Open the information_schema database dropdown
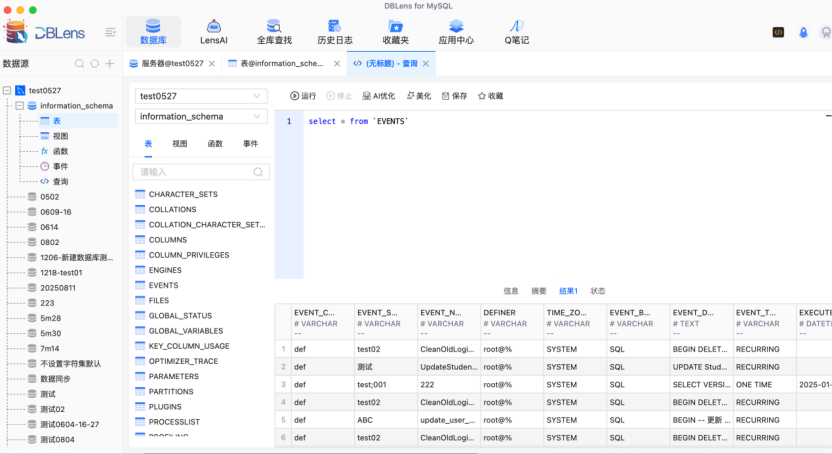The width and height of the screenshot is (832, 454). click(x=201, y=116)
